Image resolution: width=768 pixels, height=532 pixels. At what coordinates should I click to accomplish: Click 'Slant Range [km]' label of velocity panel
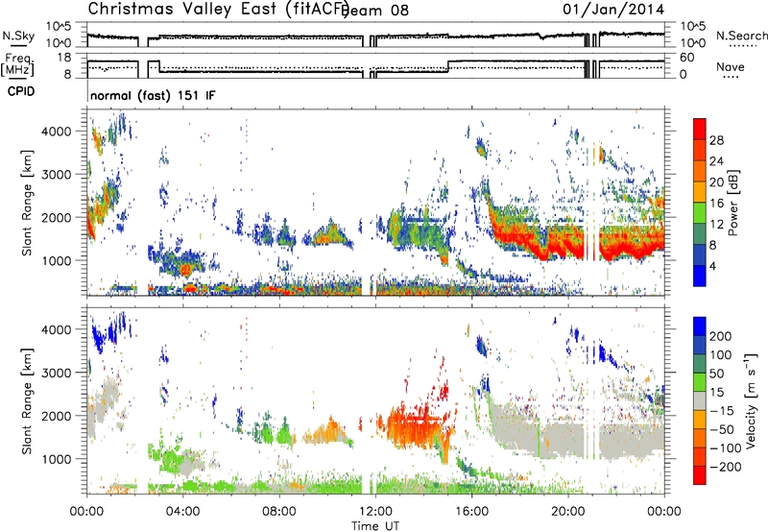27,400
